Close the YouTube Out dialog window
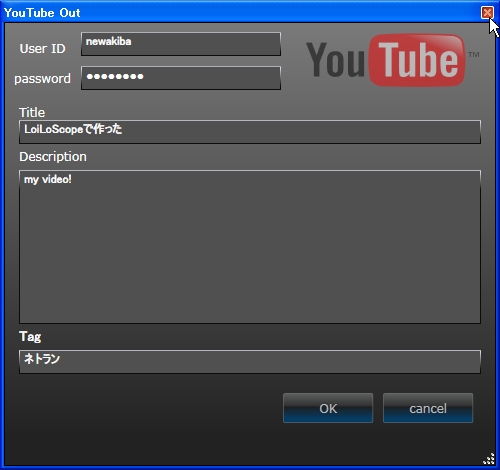This screenshot has height=470, width=500. pos(487,13)
